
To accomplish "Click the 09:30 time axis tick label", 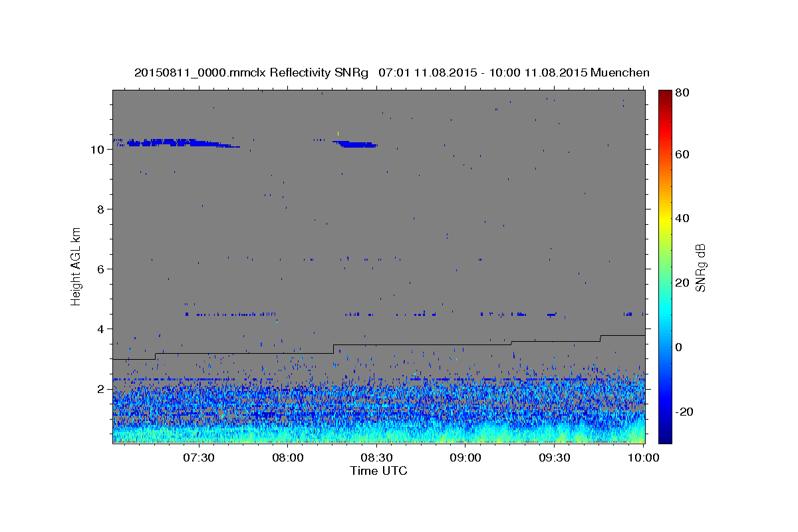I will pyautogui.click(x=554, y=458).
